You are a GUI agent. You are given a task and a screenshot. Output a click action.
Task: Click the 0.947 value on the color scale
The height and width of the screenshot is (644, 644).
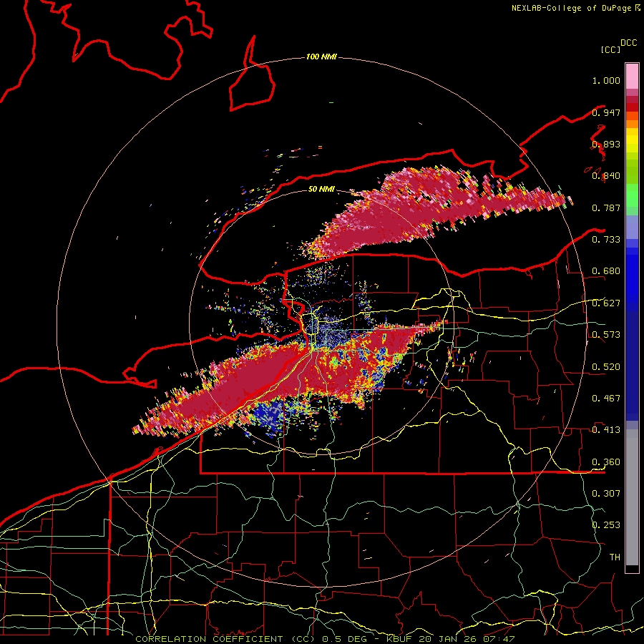[x=606, y=112]
